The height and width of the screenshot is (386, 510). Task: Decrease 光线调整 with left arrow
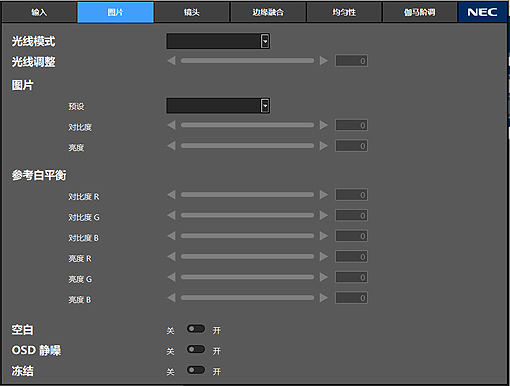[171, 61]
